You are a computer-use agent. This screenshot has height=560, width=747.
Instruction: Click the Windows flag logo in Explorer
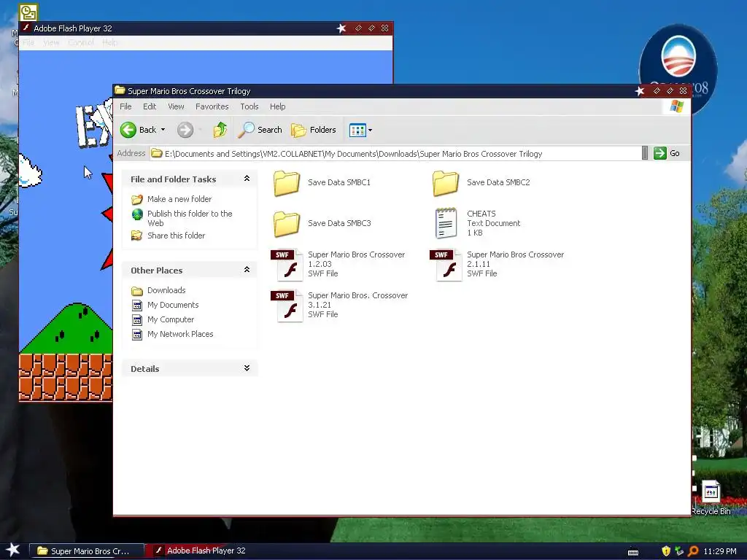[x=676, y=106]
